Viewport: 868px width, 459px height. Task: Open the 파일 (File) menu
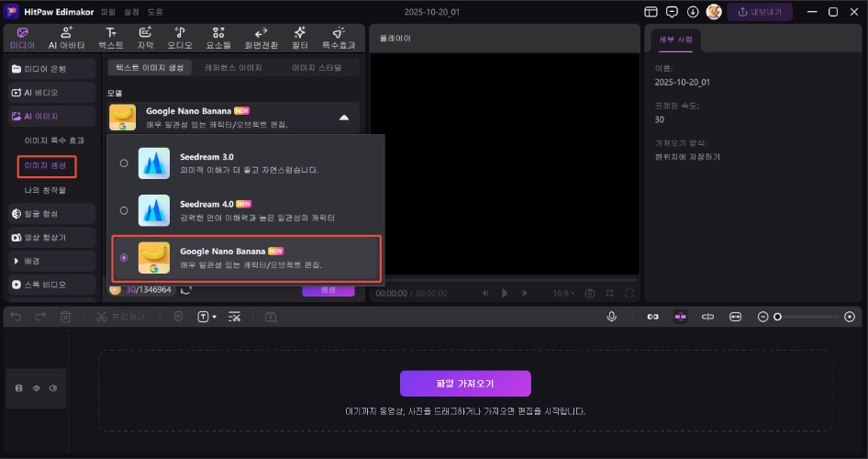[x=108, y=12]
